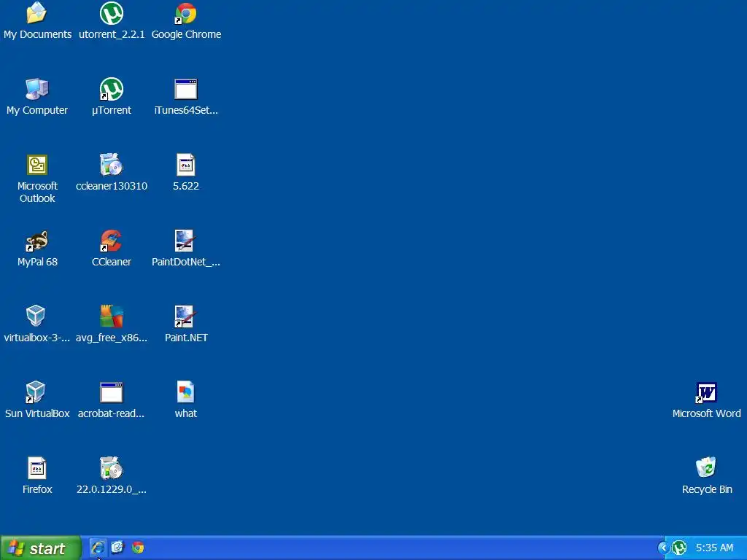Launch Chrome from the Quick Launch bar
The image size is (747, 560).
[138, 548]
